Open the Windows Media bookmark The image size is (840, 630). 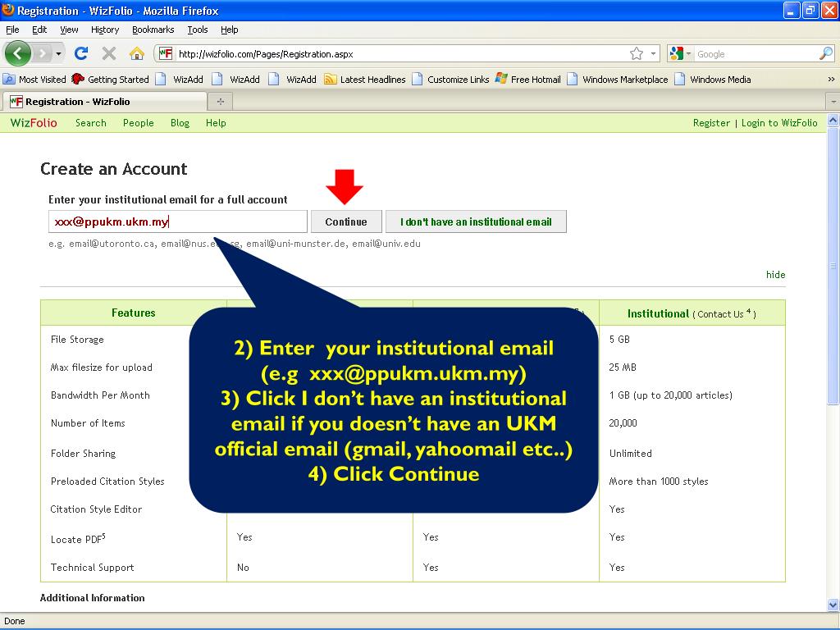tap(713, 80)
